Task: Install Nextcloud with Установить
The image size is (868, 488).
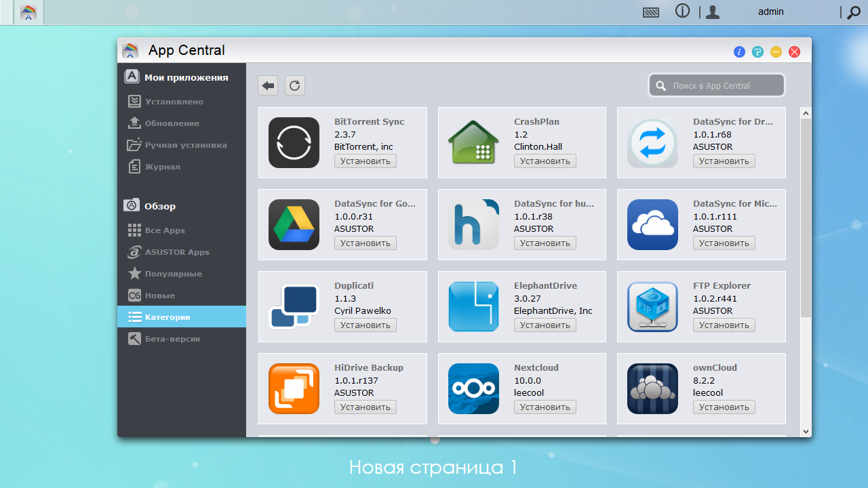Action: pyautogui.click(x=545, y=407)
